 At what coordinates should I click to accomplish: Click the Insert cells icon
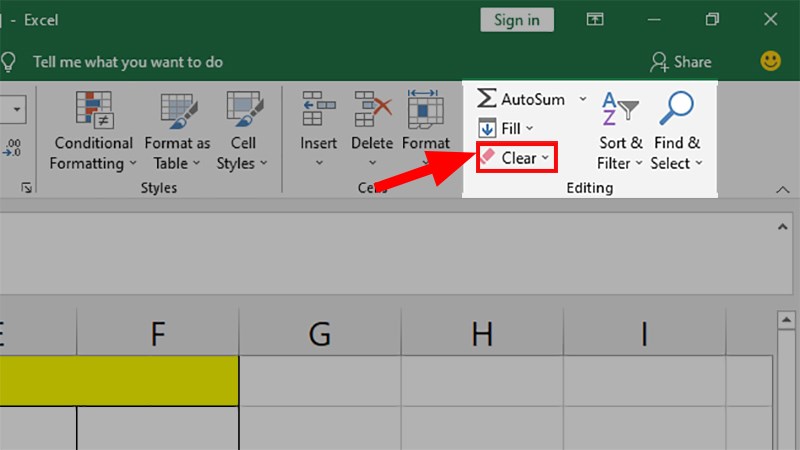pos(318,109)
